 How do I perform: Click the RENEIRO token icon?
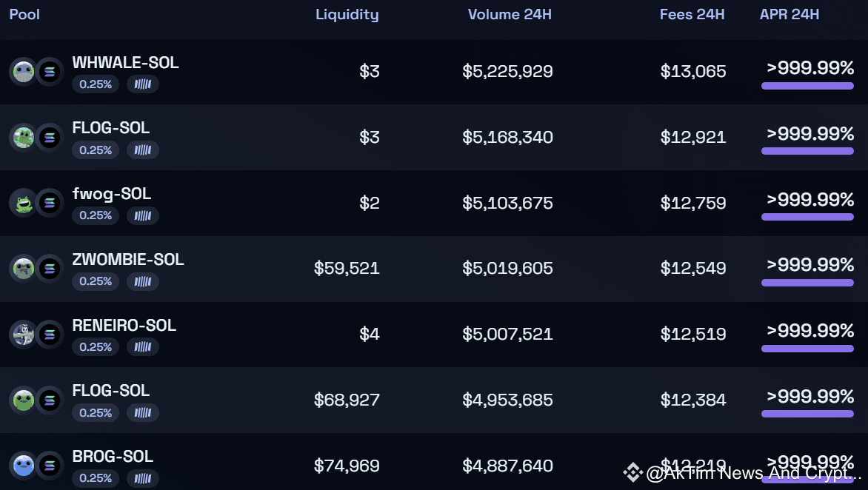click(x=23, y=334)
